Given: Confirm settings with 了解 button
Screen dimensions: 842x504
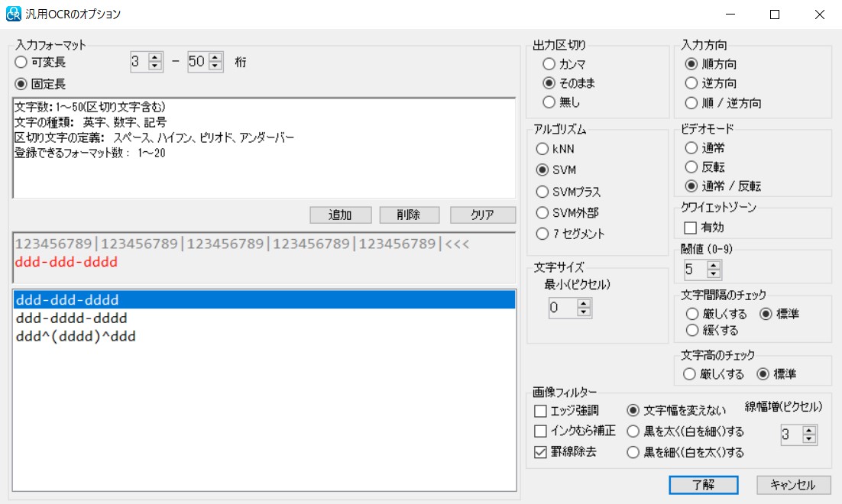Looking at the screenshot, I should (703, 485).
